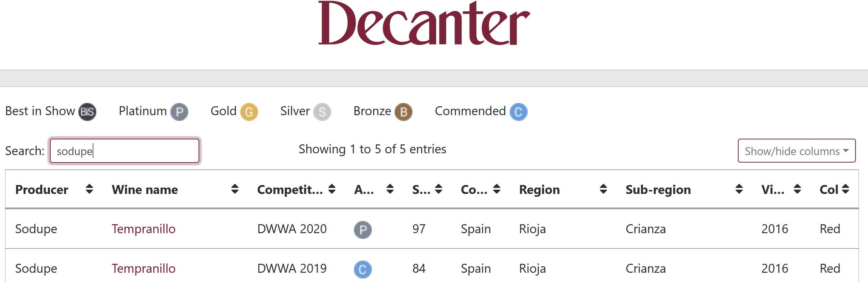
Task: Click the Gold medal icon
Action: [x=249, y=112]
